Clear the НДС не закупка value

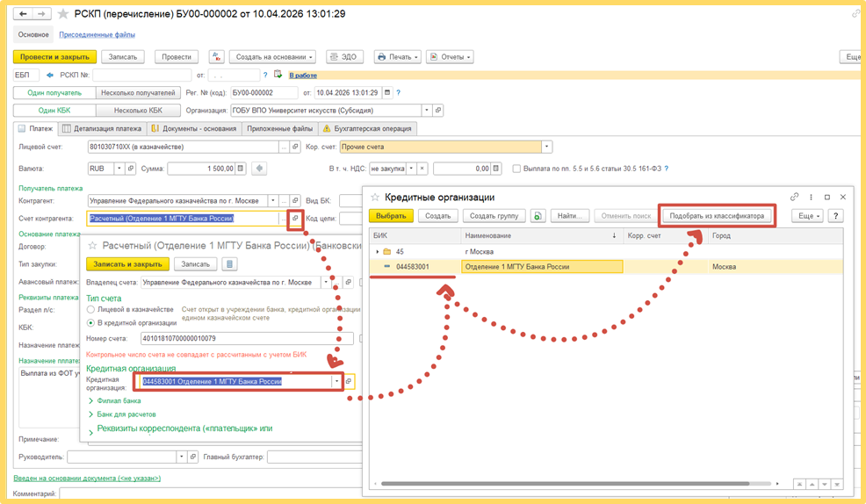(422, 169)
